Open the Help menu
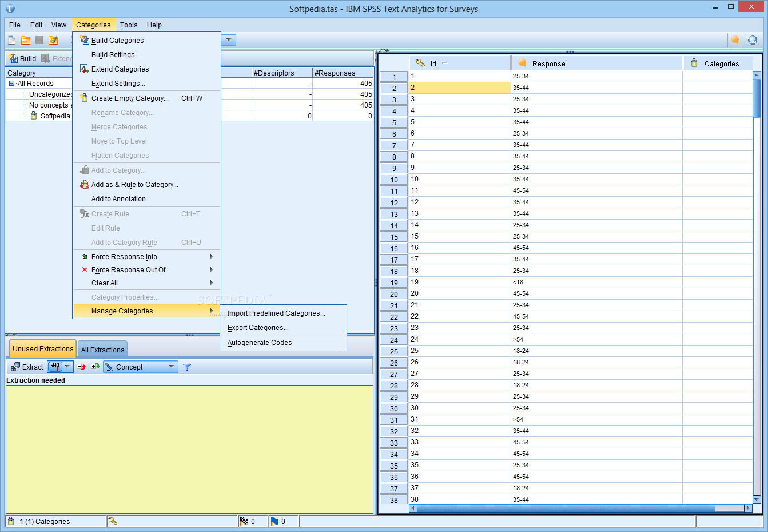Image resolution: width=768 pixels, height=532 pixels. click(x=154, y=25)
